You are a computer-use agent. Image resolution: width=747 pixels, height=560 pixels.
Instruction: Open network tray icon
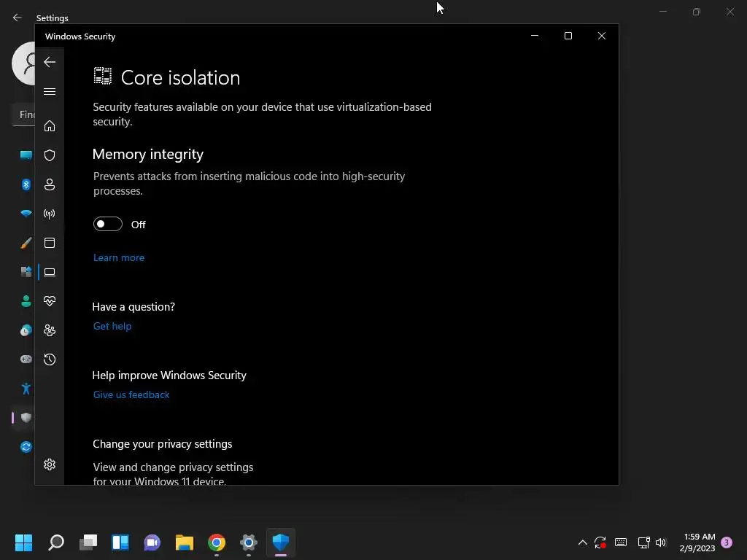(x=643, y=542)
